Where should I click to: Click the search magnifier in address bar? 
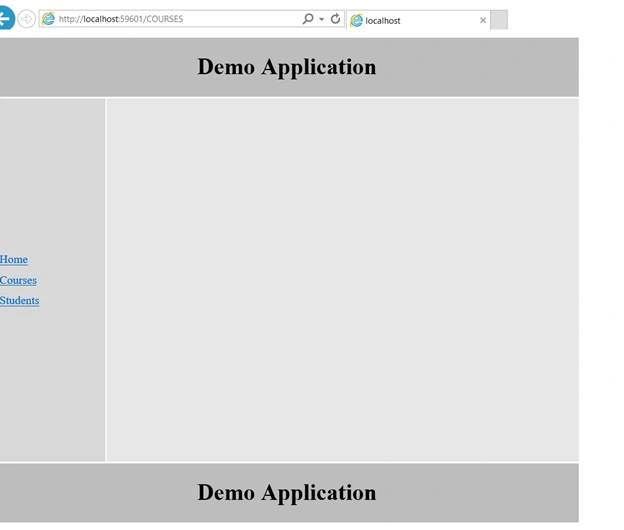click(x=308, y=18)
